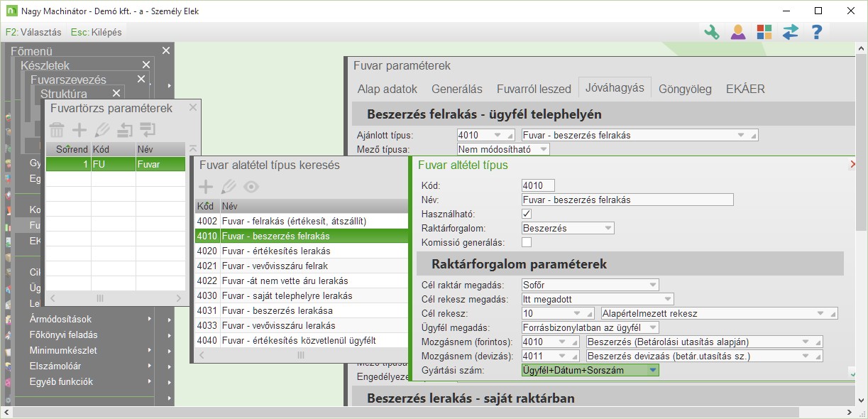Open Ármódosítások menu item
The height and width of the screenshot is (419, 868).
coord(60,319)
